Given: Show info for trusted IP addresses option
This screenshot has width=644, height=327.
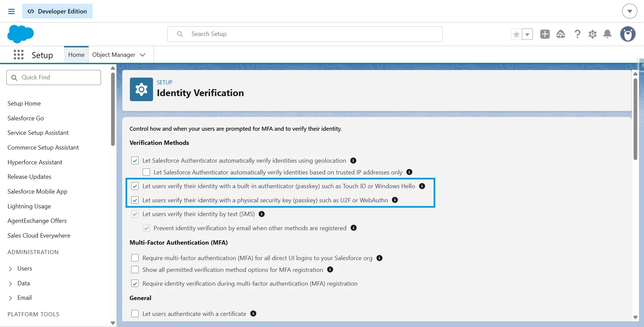Looking at the screenshot, I should [409, 172].
